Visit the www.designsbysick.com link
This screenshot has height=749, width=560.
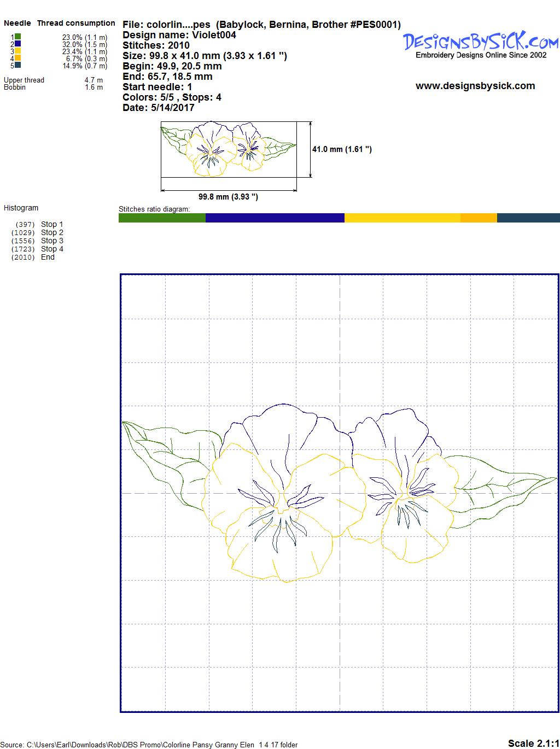click(475, 86)
